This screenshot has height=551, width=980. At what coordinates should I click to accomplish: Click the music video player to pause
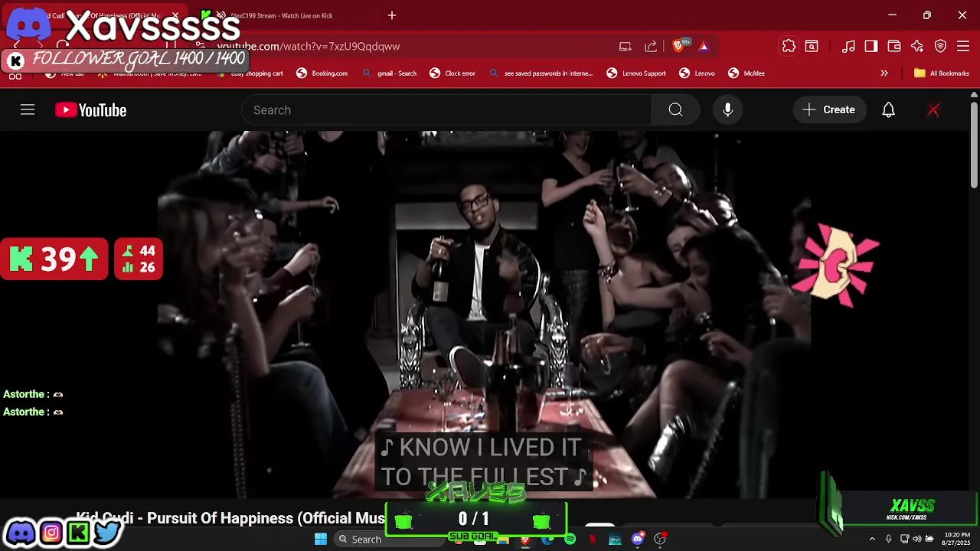(x=484, y=314)
